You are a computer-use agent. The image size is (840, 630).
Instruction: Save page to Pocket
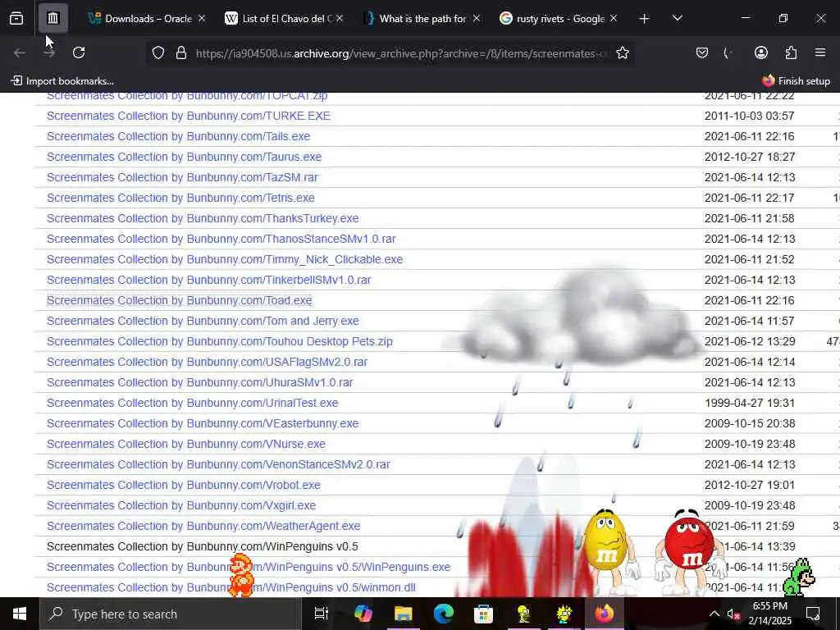702,52
